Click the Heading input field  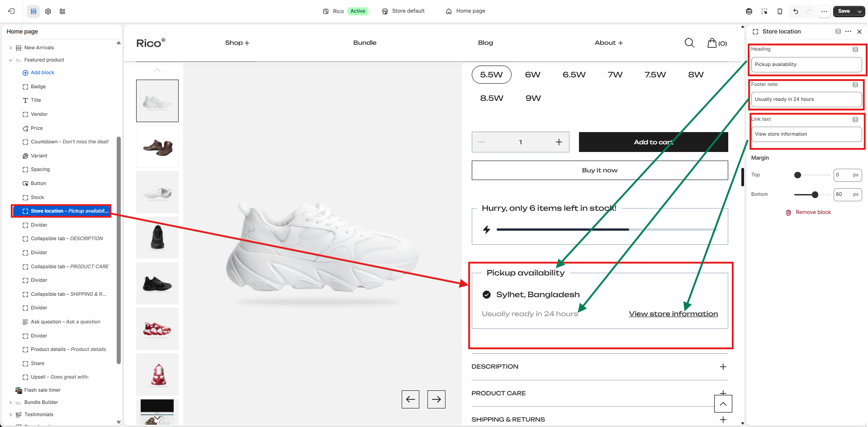tap(806, 64)
